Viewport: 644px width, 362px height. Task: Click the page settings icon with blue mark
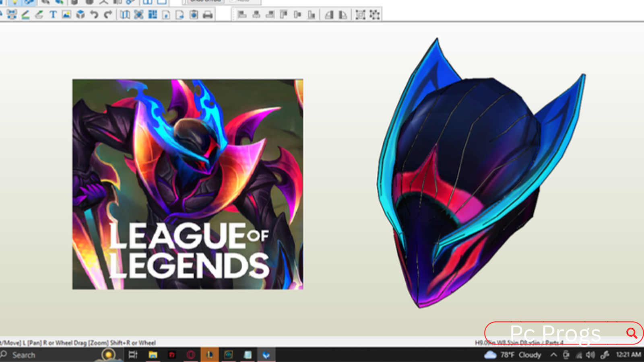[x=166, y=15]
